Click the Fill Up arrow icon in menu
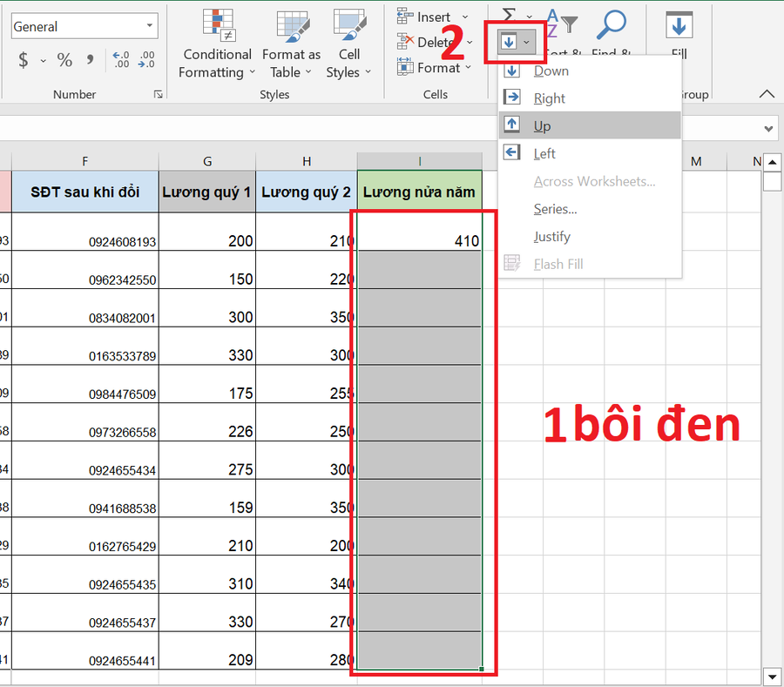 pyautogui.click(x=512, y=125)
